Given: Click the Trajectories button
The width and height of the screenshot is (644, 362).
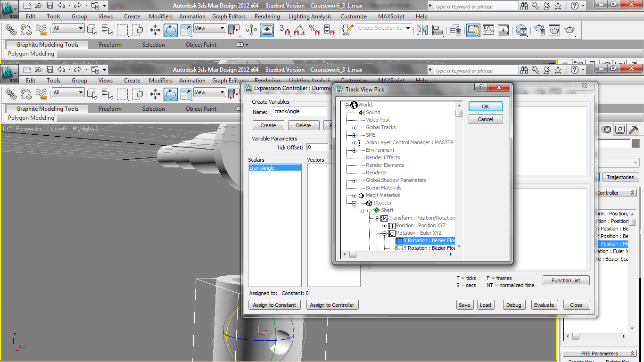Looking at the screenshot, I should (620, 177).
